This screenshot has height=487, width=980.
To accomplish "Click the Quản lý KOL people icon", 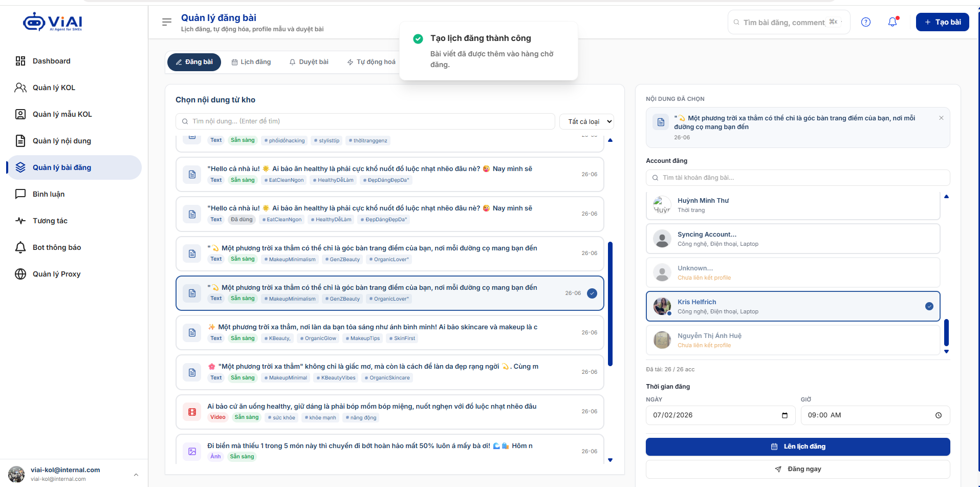I will [20, 88].
